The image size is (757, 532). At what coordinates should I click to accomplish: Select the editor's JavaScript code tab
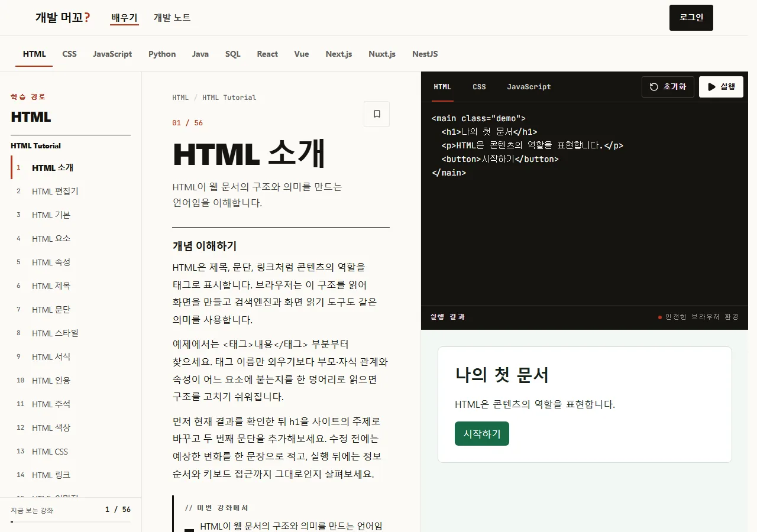point(529,87)
